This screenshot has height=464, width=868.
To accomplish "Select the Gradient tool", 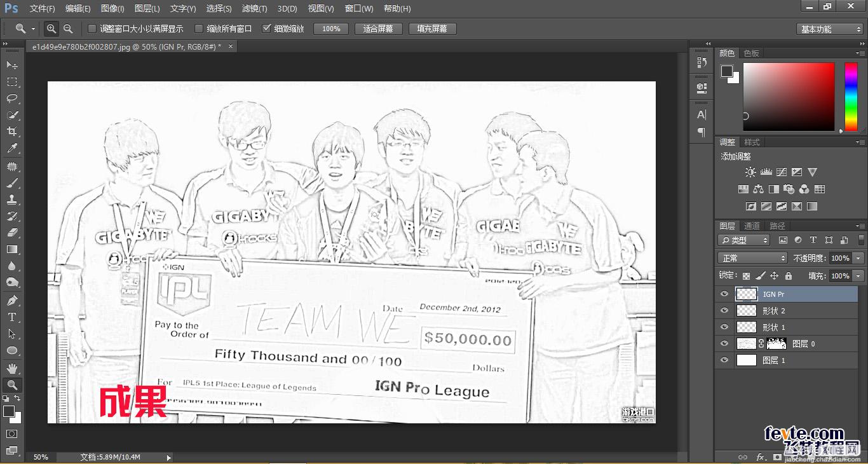I will tap(11, 249).
